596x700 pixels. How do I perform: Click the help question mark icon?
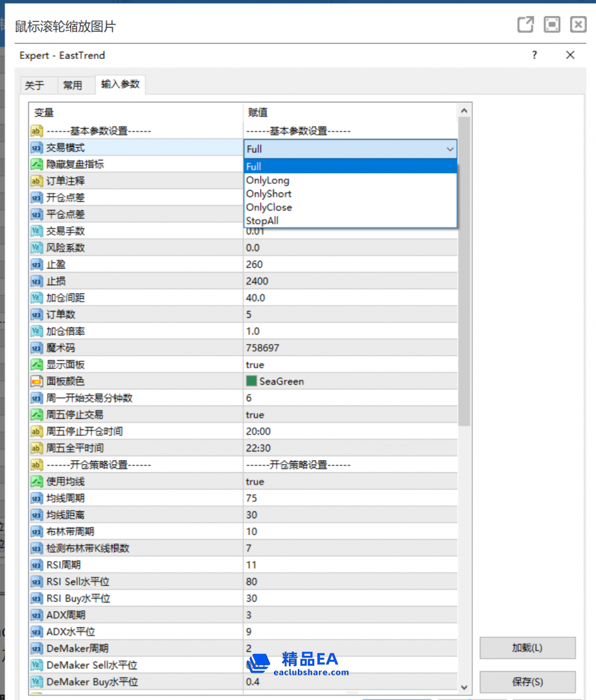534,55
